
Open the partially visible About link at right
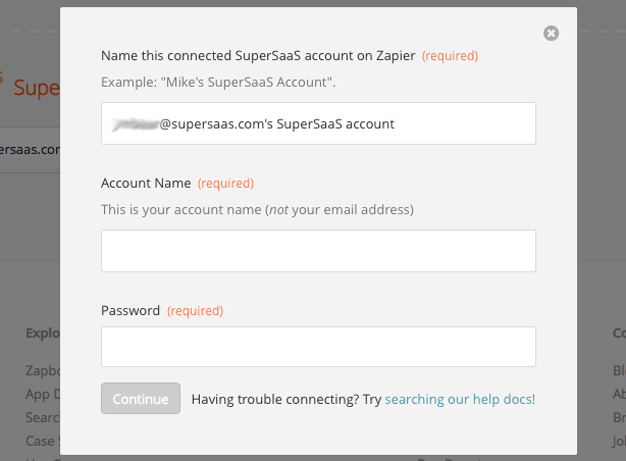pyautogui.click(x=619, y=394)
